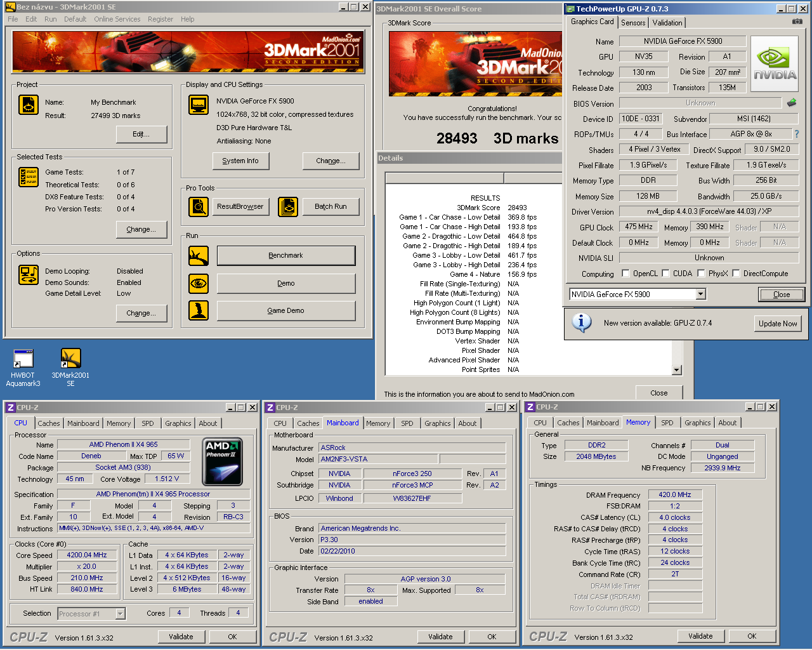This screenshot has height=650, width=812.
Task: Click the BIOS save chip icon in GPU-Z
Action: 792,102
